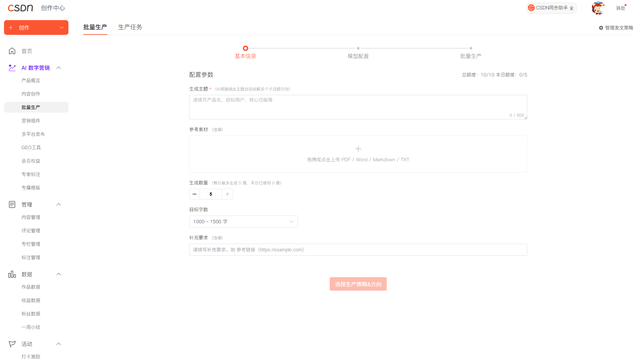Open the 目标字数 dropdown
The height and width of the screenshot is (362, 644).
pos(244,222)
